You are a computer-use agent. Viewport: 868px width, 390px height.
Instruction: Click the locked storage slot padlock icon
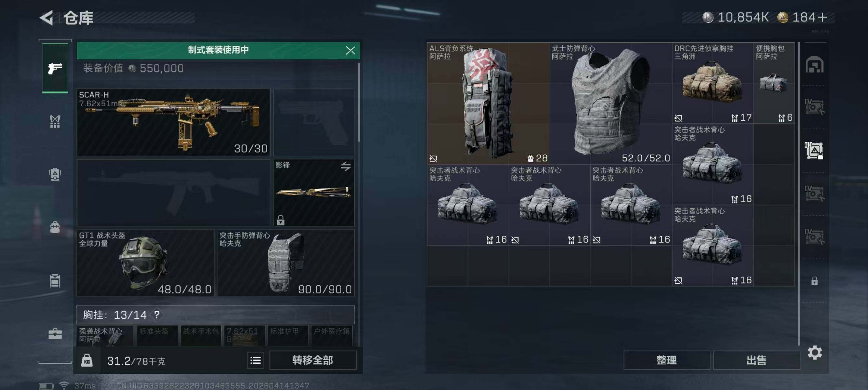coord(814,280)
